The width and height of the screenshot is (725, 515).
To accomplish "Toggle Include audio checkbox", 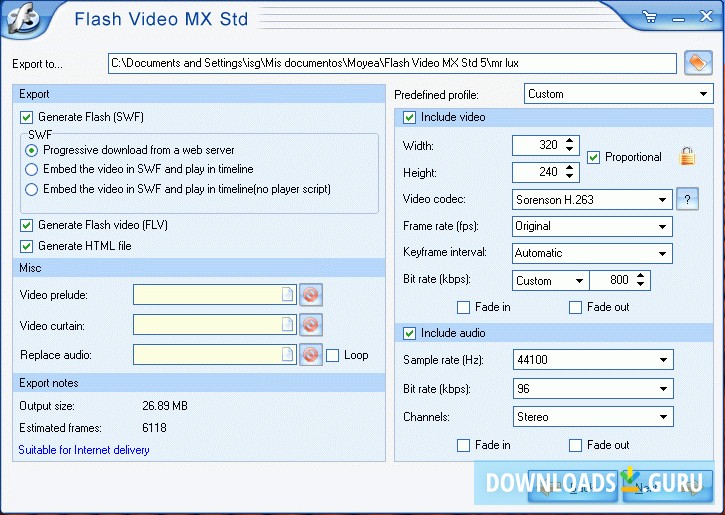I will [x=409, y=333].
